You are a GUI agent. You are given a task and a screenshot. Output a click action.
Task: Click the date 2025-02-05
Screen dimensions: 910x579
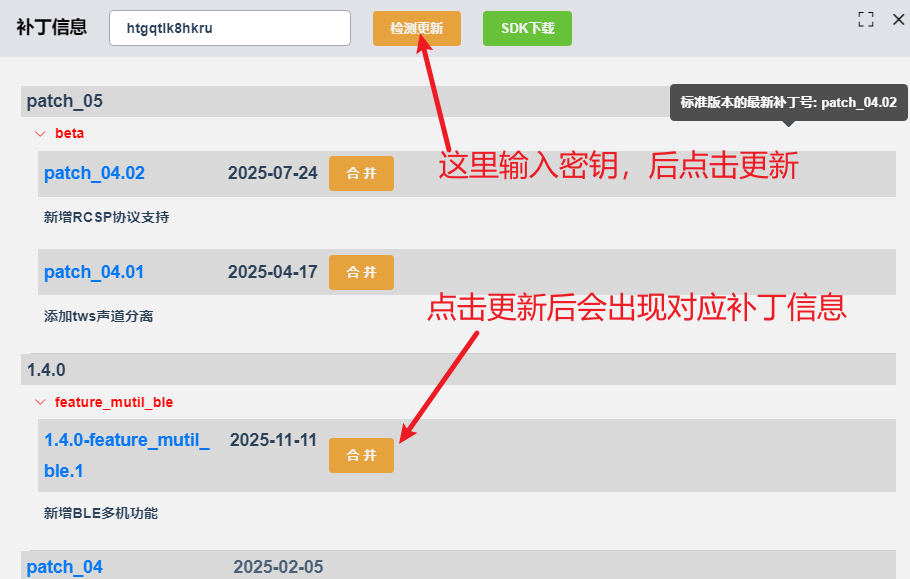(278, 567)
